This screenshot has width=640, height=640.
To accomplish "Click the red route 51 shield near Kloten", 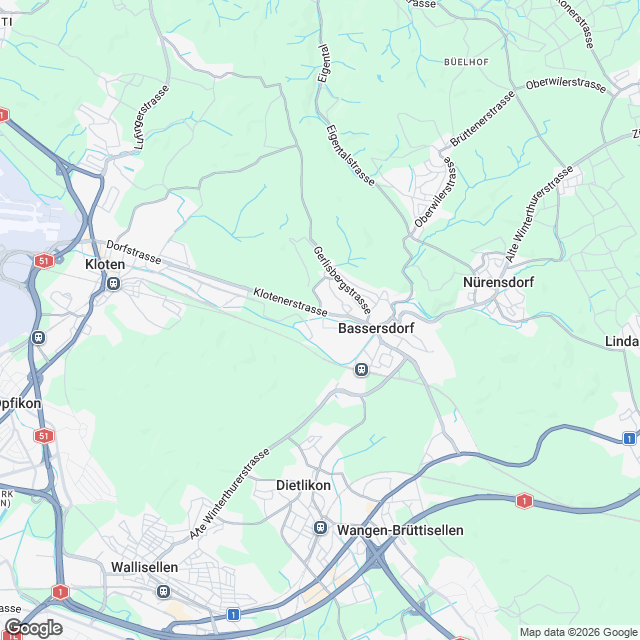I will click(44, 261).
